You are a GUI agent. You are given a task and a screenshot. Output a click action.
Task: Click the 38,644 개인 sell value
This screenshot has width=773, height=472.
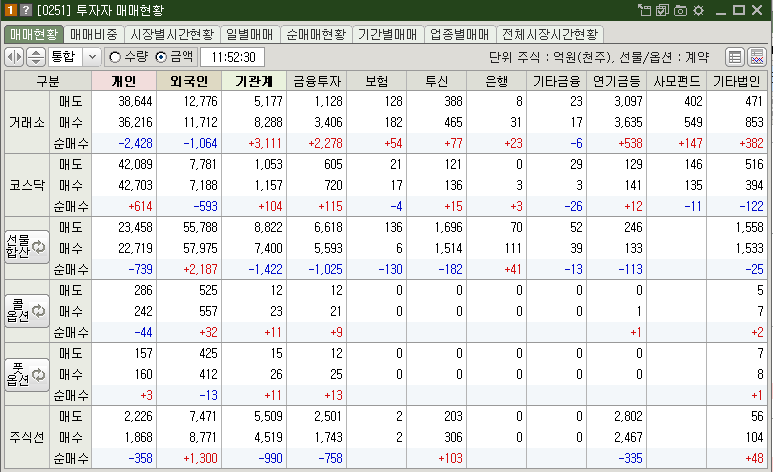coord(135,101)
